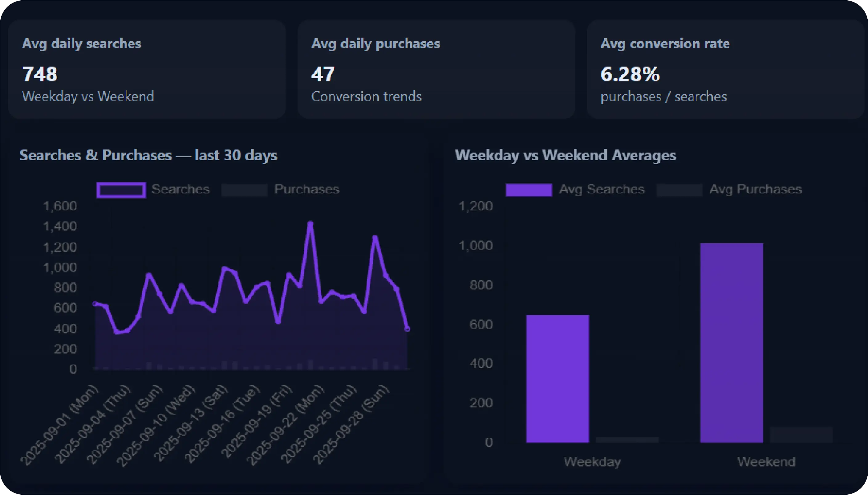Open the Avg daily purchases card showing 47
Viewport: 868px width, 495px height.
pyautogui.click(x=436, y=69)
